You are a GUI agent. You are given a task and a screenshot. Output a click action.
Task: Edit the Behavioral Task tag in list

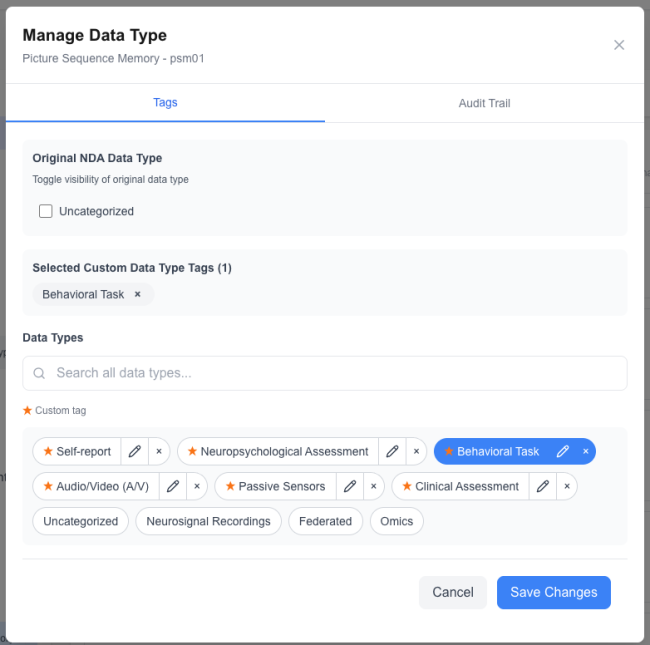click(563, 452)
